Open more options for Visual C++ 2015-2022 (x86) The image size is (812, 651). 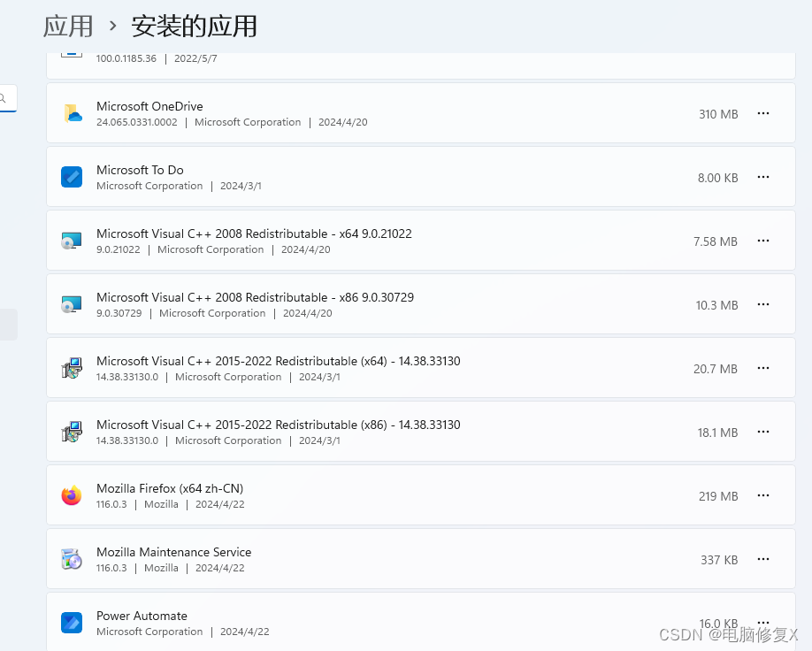[763, 432]
